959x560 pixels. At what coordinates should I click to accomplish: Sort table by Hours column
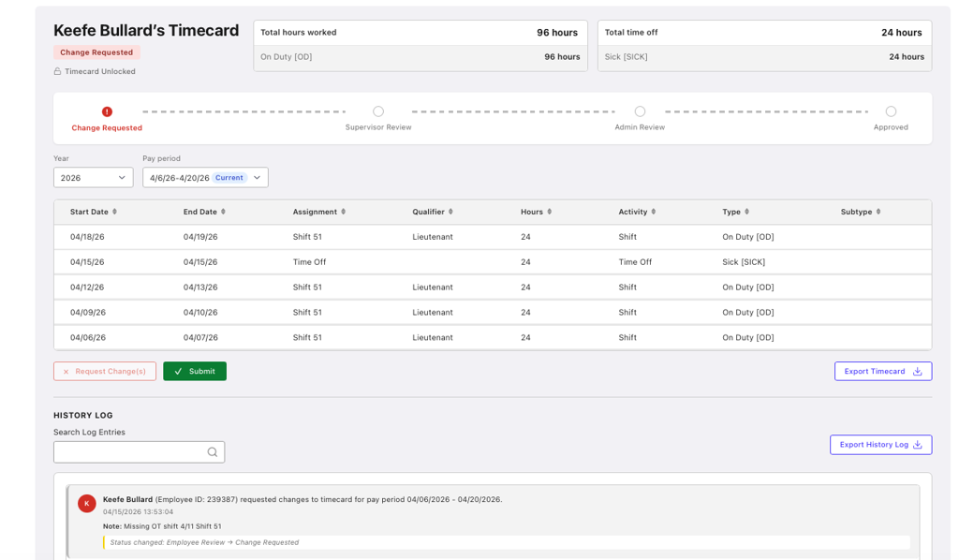click(549, 212)
